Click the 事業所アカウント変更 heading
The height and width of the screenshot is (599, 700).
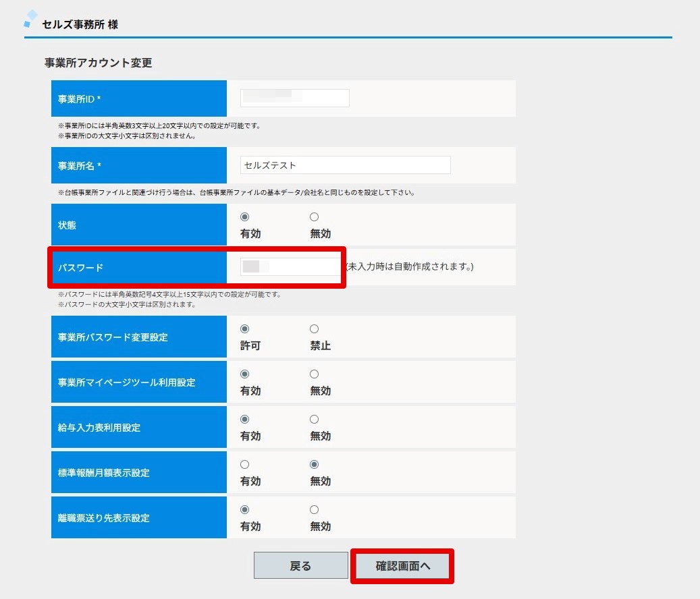point(98,63)
